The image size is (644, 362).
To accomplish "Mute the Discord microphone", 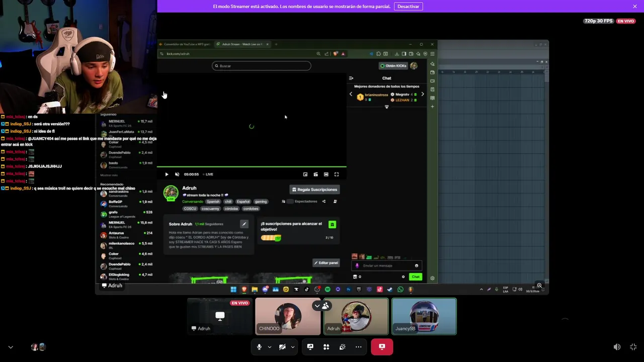I will [259, 347].
